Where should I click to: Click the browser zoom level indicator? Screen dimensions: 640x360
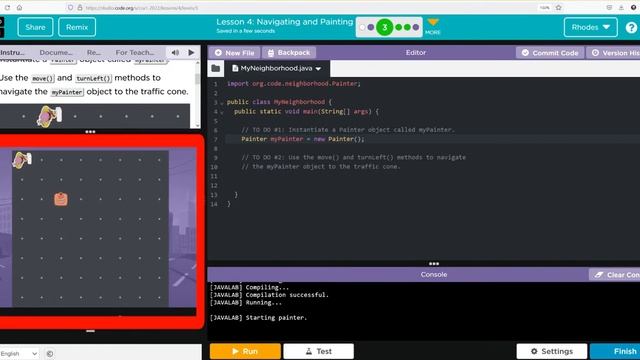pos(544,8)
